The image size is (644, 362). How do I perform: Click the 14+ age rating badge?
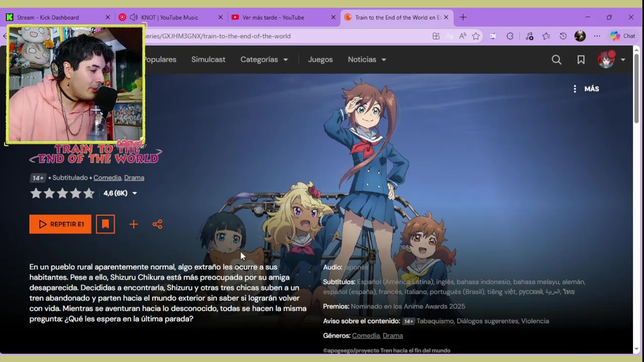tap(38, 177)
